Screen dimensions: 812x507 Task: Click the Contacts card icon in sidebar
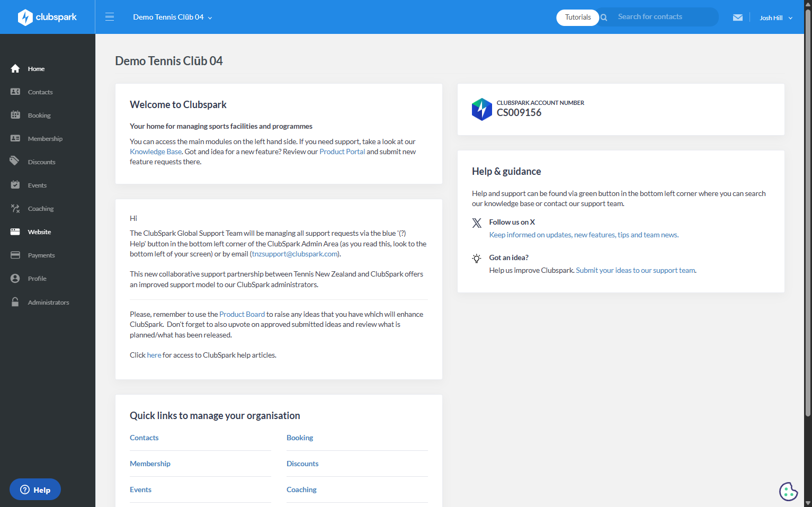coord(15,92)
